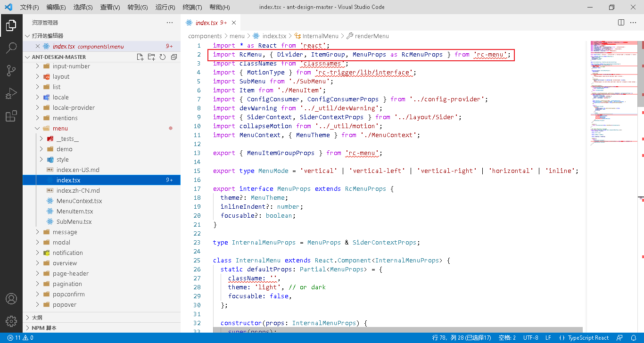Click the errors and warnings status indicator

pyautogui.click(x=20, y=338)
